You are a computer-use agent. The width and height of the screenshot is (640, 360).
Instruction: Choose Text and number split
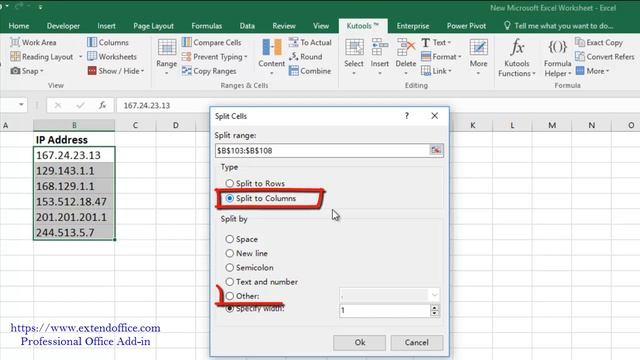coord(262,282)
